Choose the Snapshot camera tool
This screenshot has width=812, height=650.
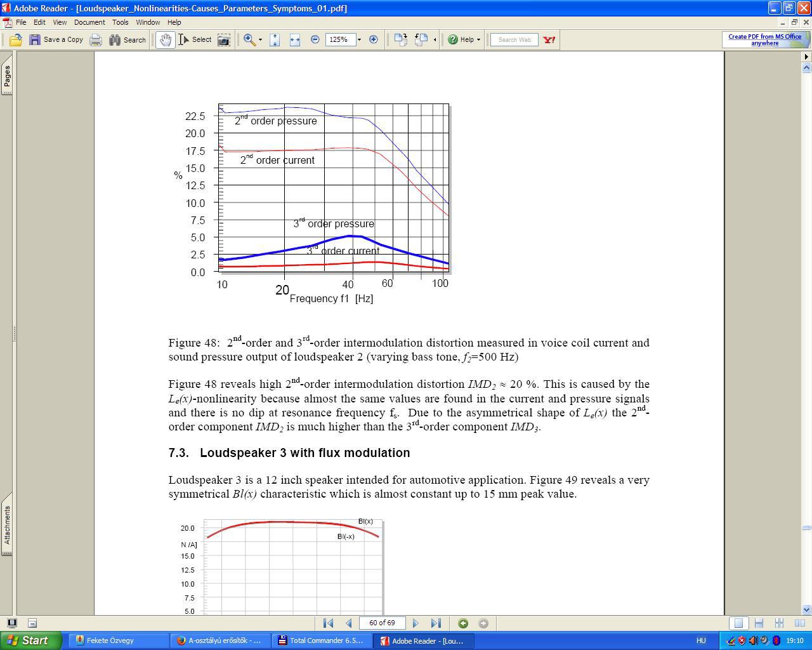224,39
